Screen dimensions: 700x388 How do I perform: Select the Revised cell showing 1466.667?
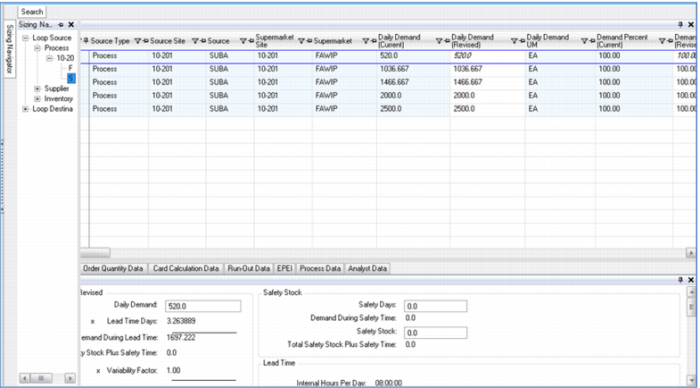488,83
